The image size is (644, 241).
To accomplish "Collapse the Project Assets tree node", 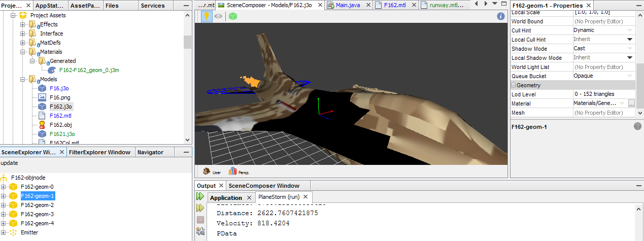I will click(x=13, y=15).
